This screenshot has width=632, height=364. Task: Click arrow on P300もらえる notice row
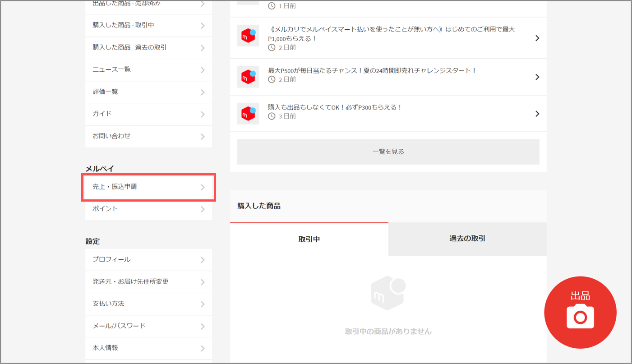537,114
